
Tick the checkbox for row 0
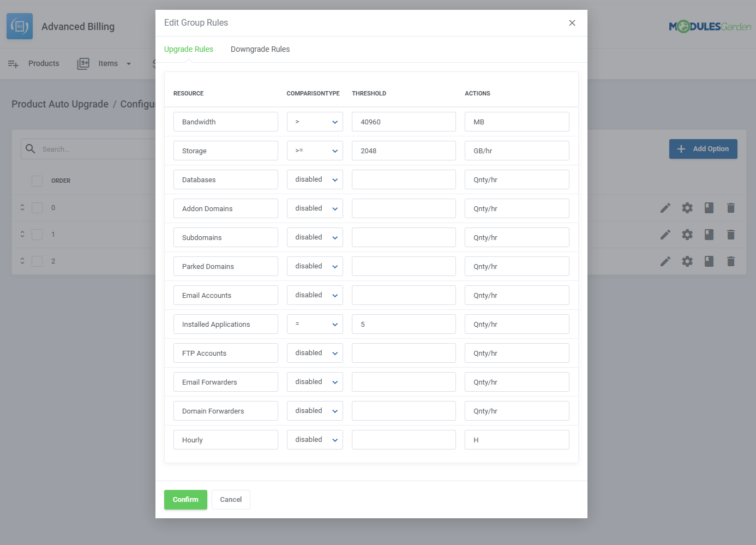click(37, 207)
